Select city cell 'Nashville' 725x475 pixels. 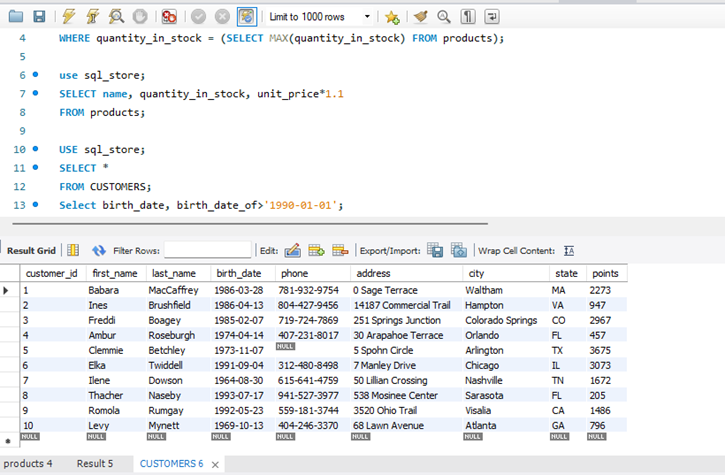pos(506,380)
